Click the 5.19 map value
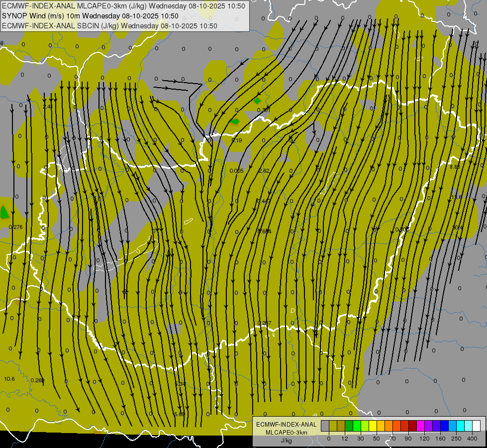 (x=237, y=140)
